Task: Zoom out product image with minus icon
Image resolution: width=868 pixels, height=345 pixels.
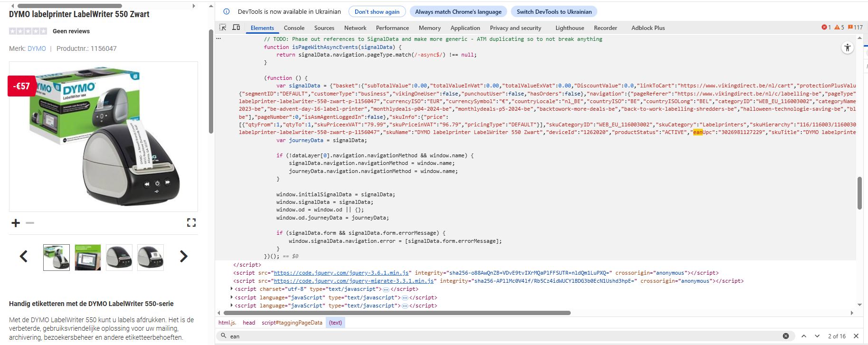Action: (x=30, y=223)
